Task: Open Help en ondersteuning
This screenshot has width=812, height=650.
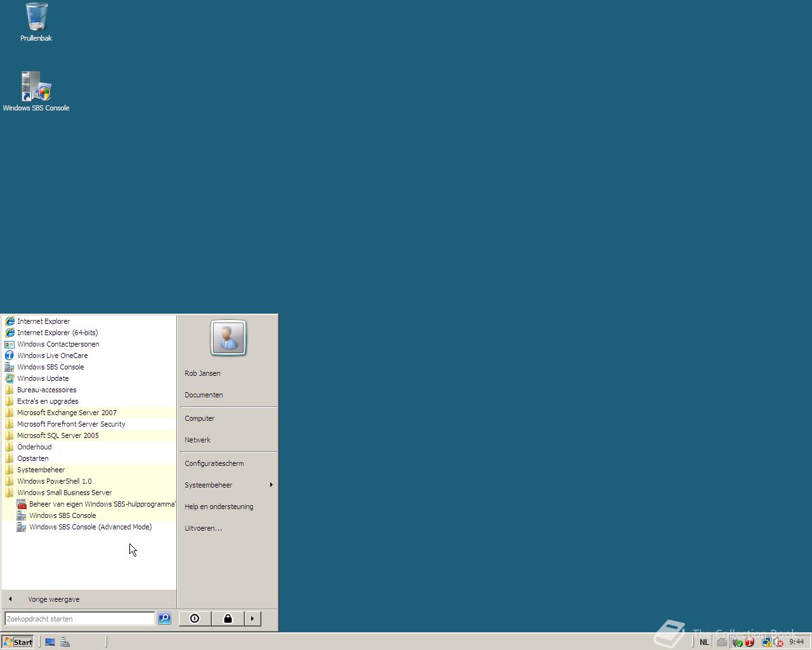Action: 228,507
